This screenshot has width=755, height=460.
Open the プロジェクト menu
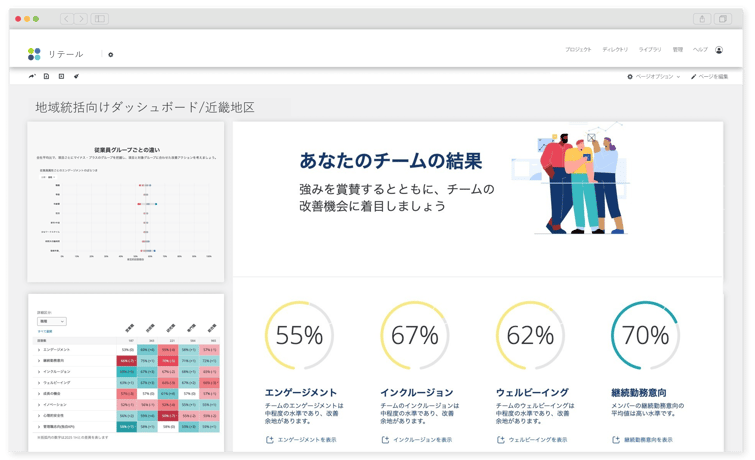coord(578,50)
